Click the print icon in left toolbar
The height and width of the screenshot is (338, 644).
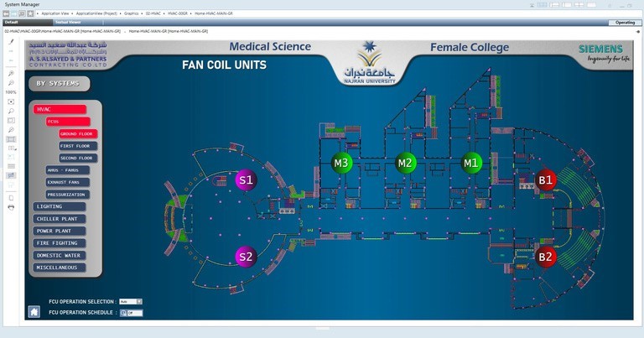[x=11, y=206]
